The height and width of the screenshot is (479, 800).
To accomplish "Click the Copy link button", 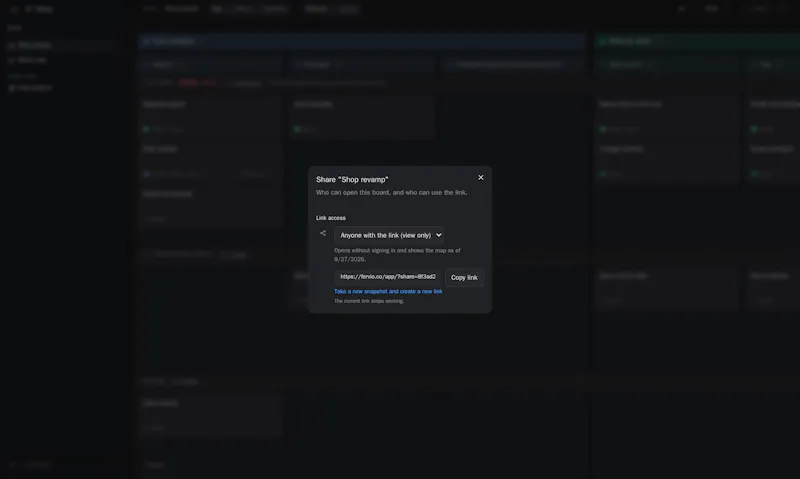I will [464, 278].
